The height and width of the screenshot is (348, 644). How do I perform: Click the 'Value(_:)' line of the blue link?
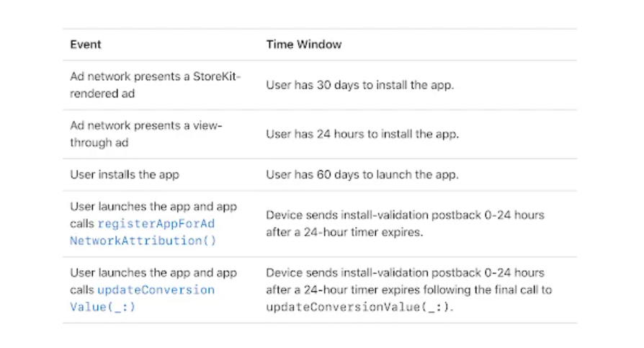tap(102, 307)
